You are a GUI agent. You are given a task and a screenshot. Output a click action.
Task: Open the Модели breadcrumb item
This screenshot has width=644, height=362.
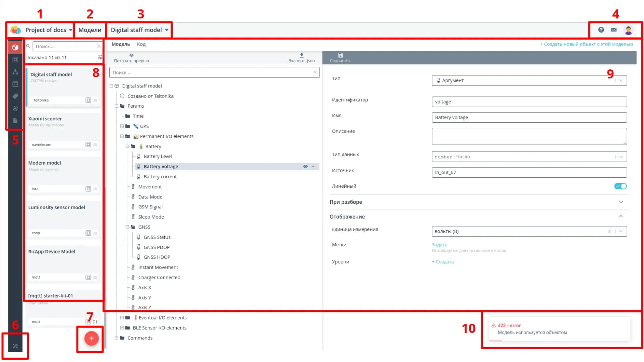[x=90, y=30]
